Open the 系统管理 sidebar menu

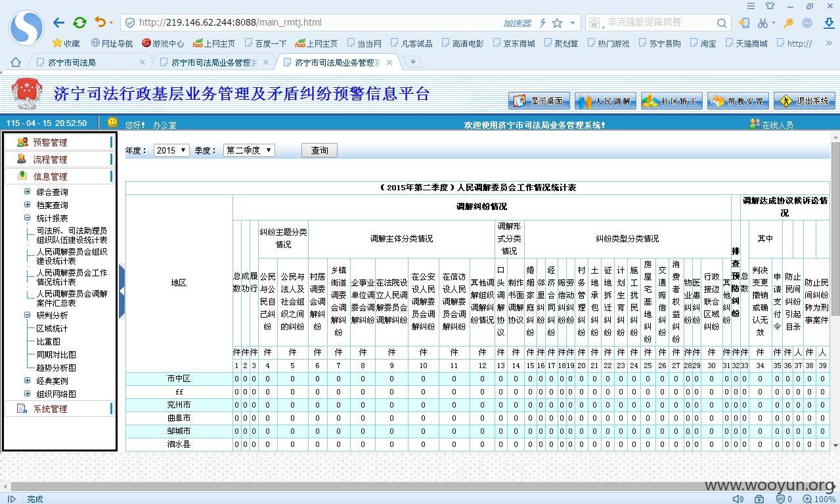point(58,408)
